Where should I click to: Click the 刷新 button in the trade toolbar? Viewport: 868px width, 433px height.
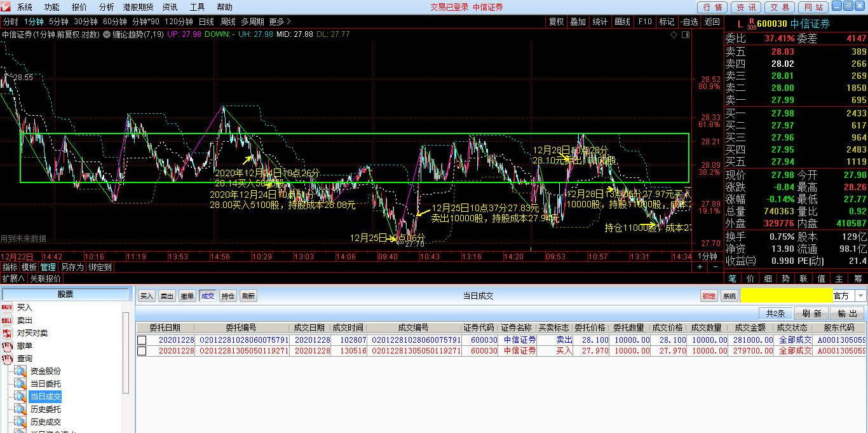tap(248, 296)
